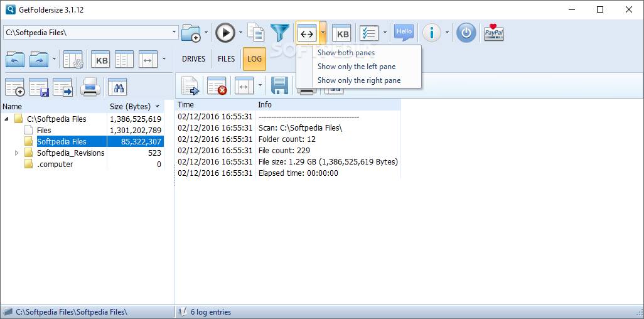Open dropdown arrow beside the play button
This screenshot has width=644, height=319.
(240, 33)
